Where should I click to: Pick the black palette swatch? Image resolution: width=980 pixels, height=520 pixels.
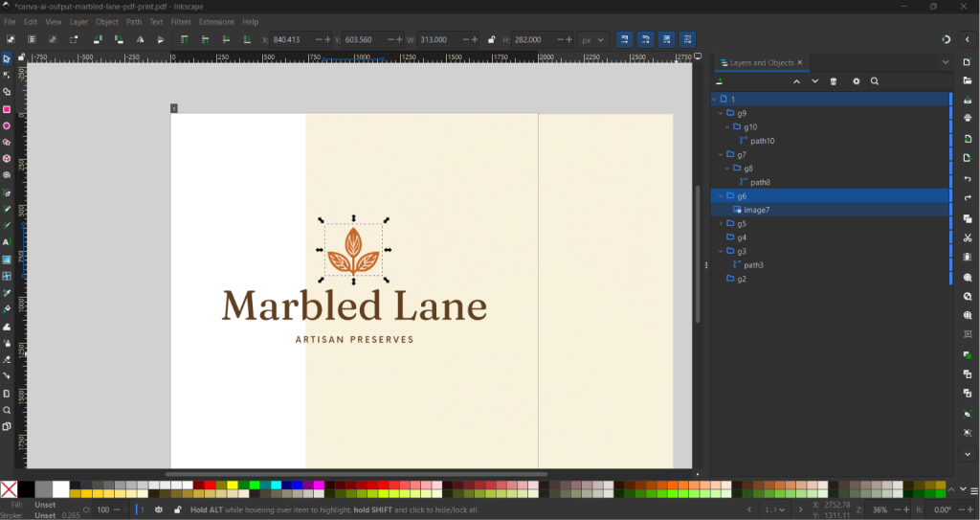point(26,489)
